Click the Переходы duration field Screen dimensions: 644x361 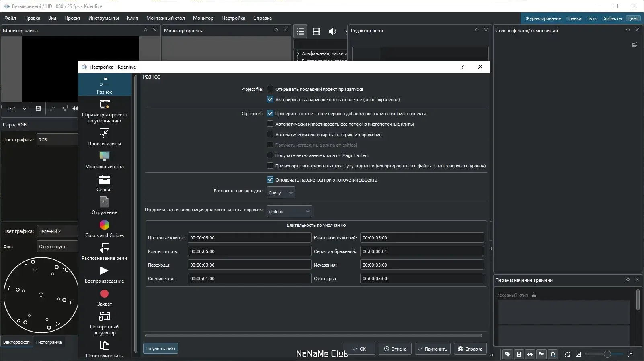pos(249,265)
